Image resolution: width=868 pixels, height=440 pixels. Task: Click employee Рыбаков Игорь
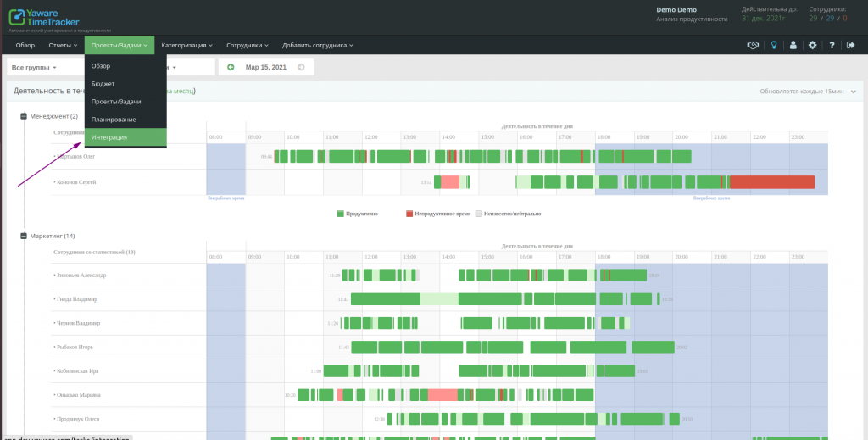[x=74, y=348]
